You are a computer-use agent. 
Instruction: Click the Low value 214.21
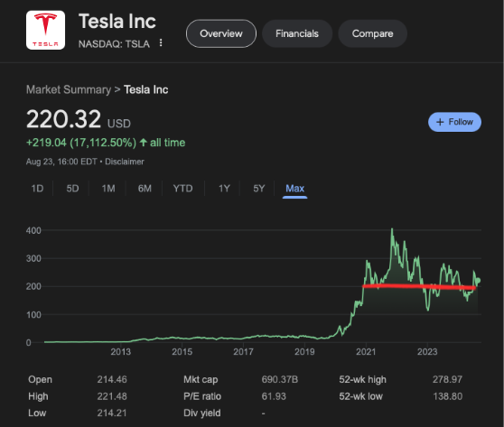pyautogui.click(x=112, y=413)
